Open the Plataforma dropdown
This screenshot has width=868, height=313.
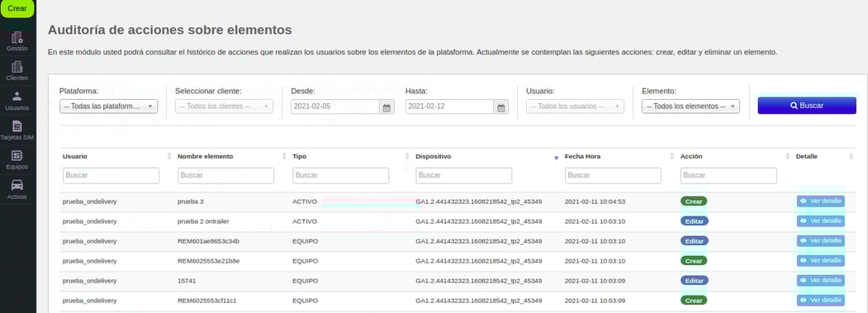[108, 107]
